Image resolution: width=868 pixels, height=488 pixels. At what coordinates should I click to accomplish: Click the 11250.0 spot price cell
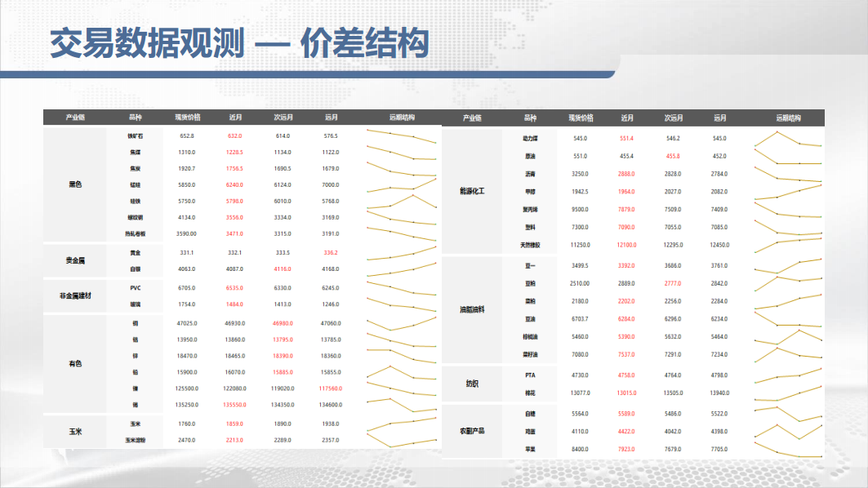[x=581, y=245]
